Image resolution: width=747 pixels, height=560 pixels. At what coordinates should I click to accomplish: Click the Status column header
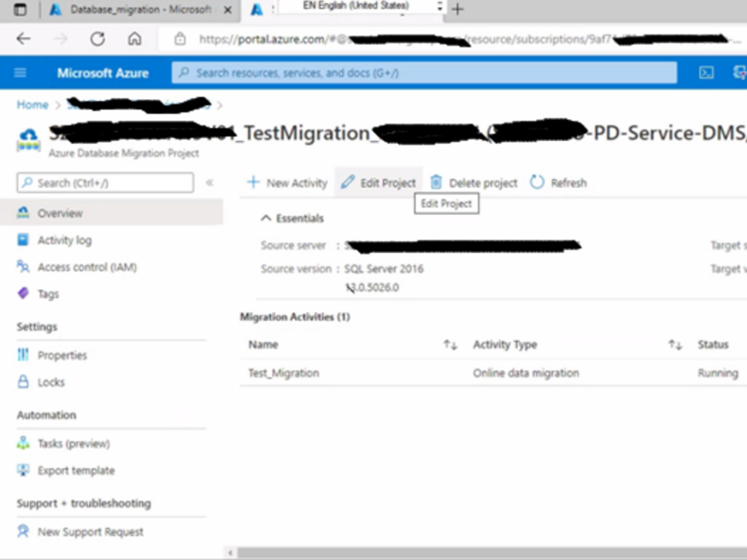[x=713, y=344]
